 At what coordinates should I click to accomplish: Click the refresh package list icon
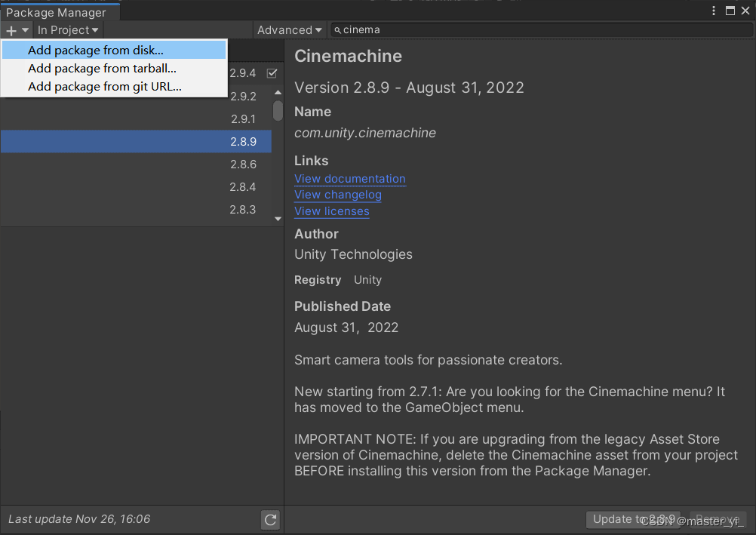coord(270,520)
